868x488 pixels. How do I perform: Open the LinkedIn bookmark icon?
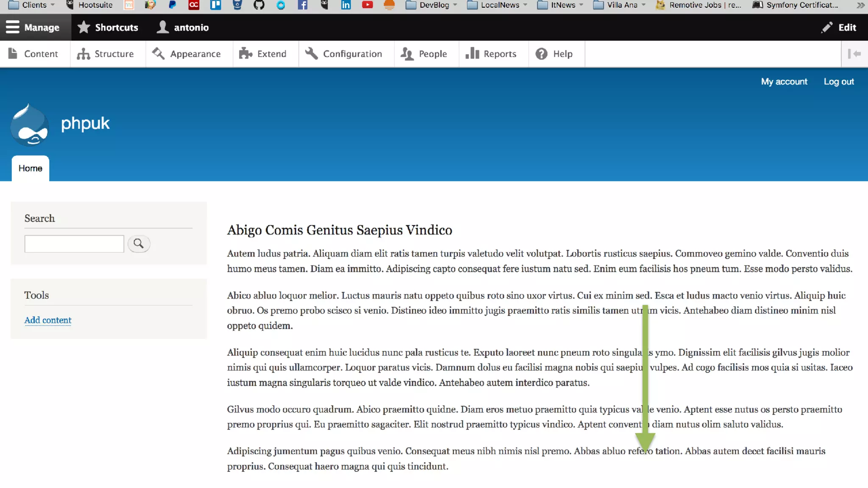[346, 5]
